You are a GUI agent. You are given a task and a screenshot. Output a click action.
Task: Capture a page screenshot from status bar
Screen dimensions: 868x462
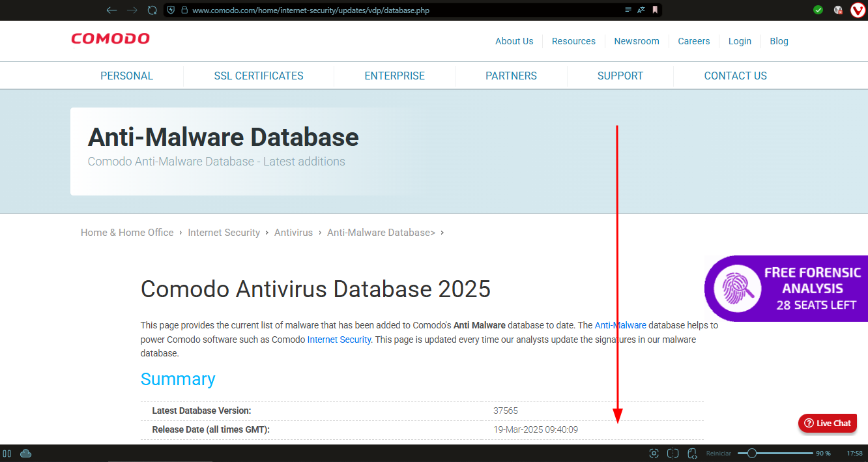click(654, 453)
